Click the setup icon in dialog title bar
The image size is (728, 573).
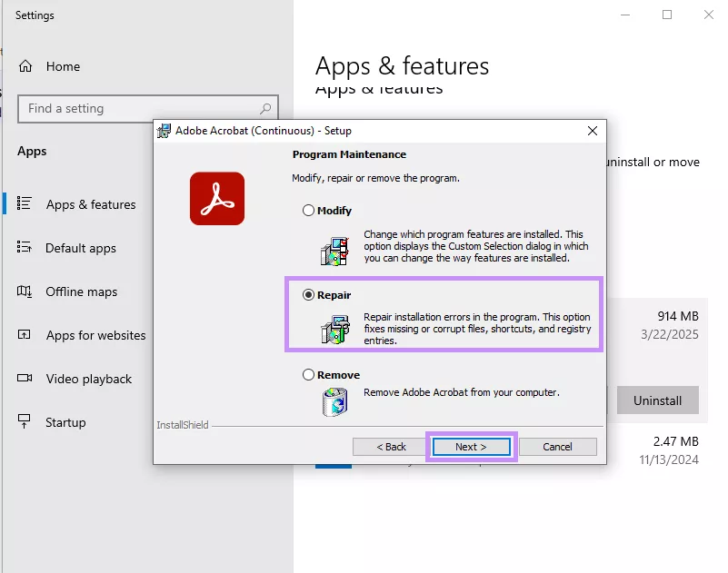(165, 131)
